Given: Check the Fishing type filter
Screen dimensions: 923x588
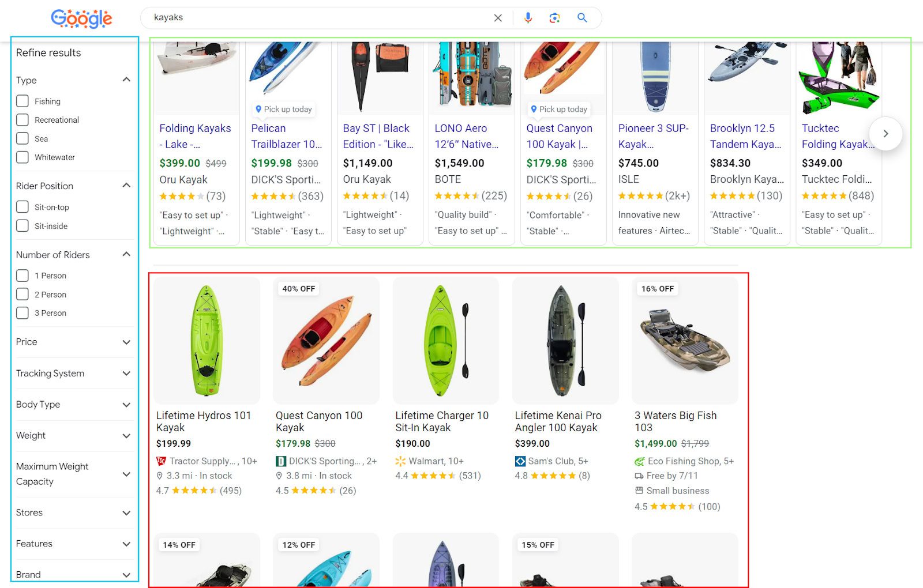Looking at the screenshot, I should point(22,101).
